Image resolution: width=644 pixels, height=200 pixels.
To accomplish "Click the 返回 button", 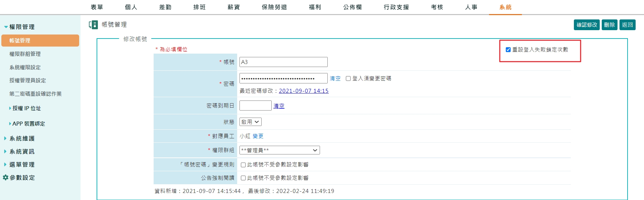I will click(x=627, y=25).
